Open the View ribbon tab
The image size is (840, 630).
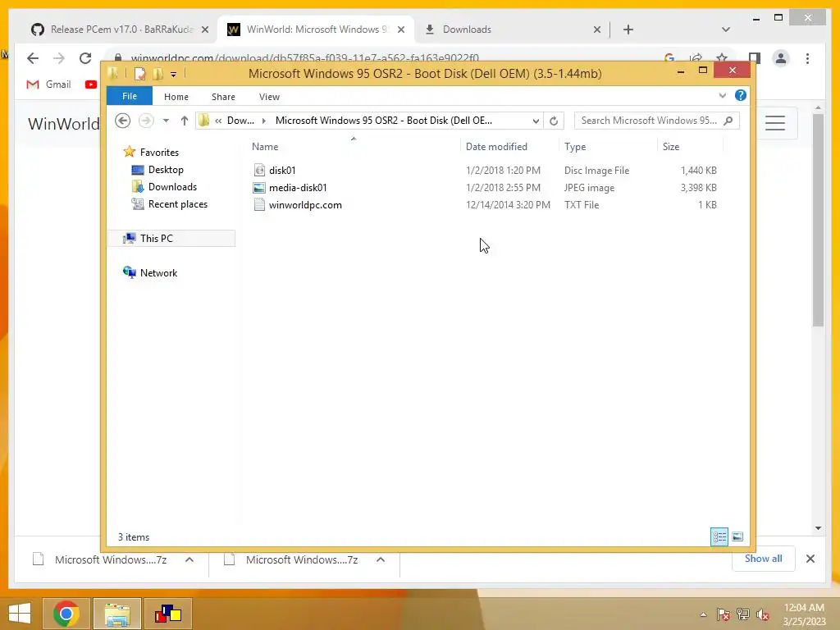(x=269, y=97)
